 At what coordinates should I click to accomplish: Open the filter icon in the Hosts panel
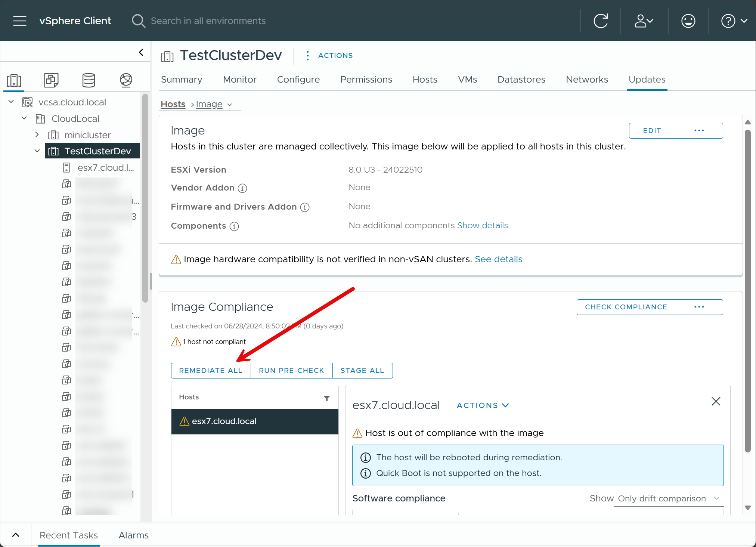click(x=327, y=398)
